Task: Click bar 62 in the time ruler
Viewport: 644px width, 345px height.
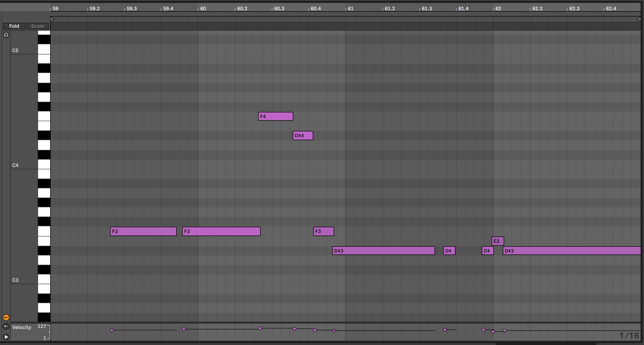Action: tap(498, 9)
